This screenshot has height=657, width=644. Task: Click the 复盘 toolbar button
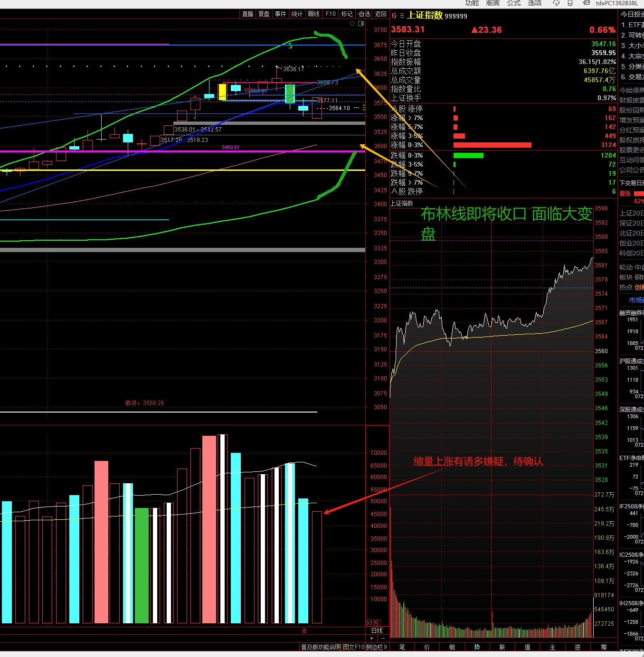coord(264,14)
